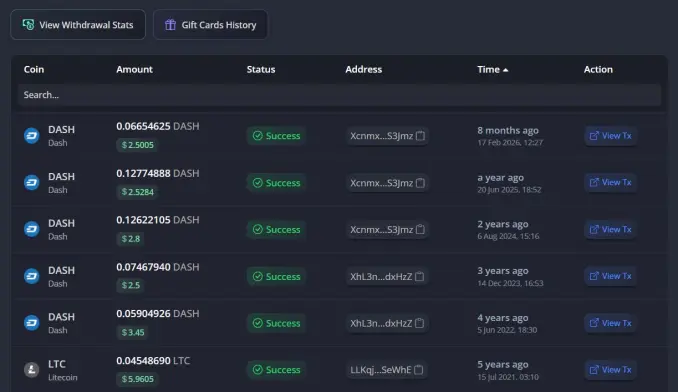This screenshot has width=678, height=392.
Task: Sort by the Time column header
Action: (493, 69)
